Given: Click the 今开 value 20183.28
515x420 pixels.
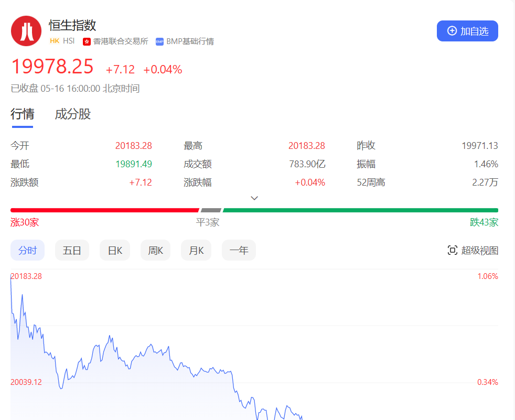Looking at the screenshot, I should pos(133,145).
